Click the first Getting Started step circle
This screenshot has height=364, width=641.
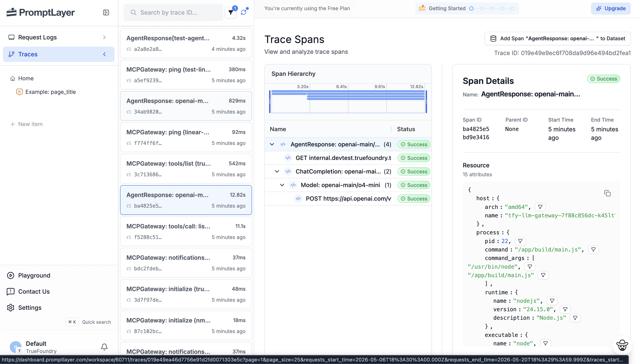pyautogui.click(x=471, y=8)
